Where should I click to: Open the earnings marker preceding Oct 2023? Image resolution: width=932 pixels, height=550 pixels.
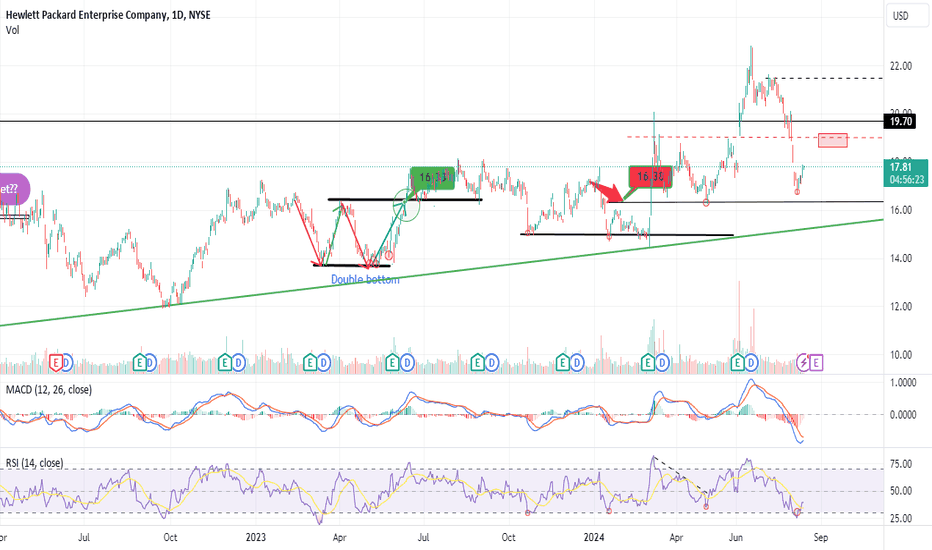click(477, 362)
